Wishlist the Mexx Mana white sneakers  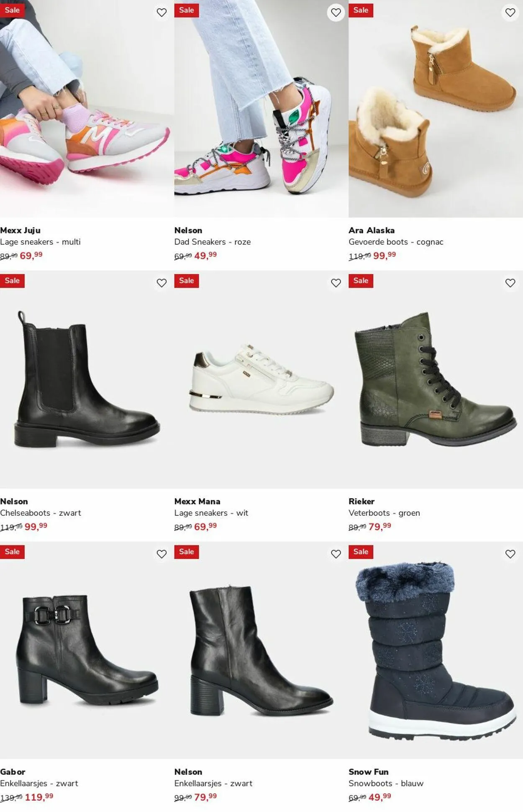pyautogui.click(x=336, y=283)
